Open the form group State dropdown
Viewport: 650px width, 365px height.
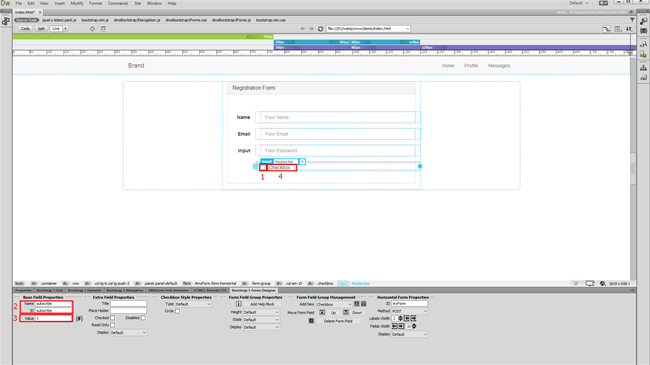(x=261, y=319)
